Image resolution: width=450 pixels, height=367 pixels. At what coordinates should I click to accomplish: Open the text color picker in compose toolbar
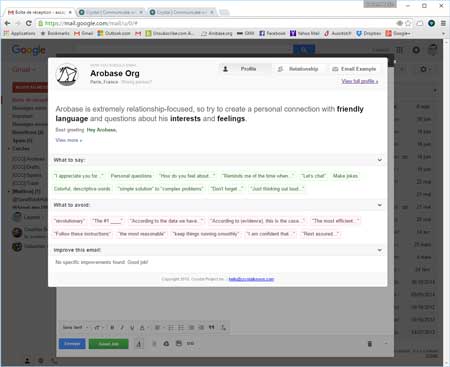click(x=143, y=328)
